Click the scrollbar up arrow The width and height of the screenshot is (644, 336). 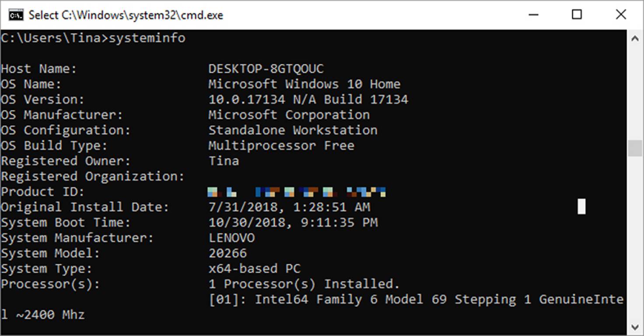(x=634, y=38)
